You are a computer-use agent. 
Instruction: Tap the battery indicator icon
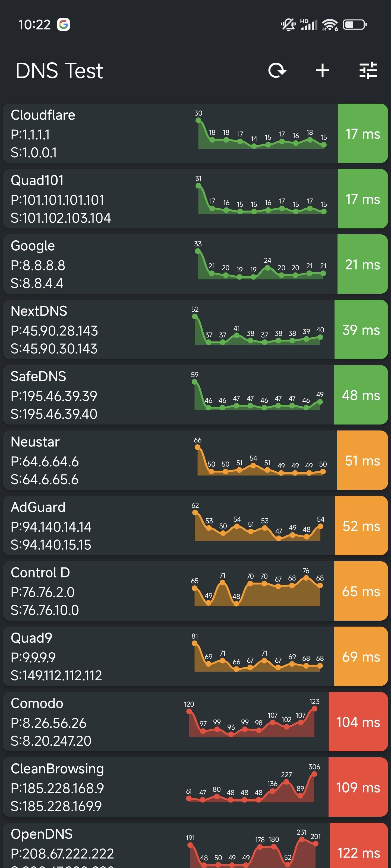pos(355,25)
